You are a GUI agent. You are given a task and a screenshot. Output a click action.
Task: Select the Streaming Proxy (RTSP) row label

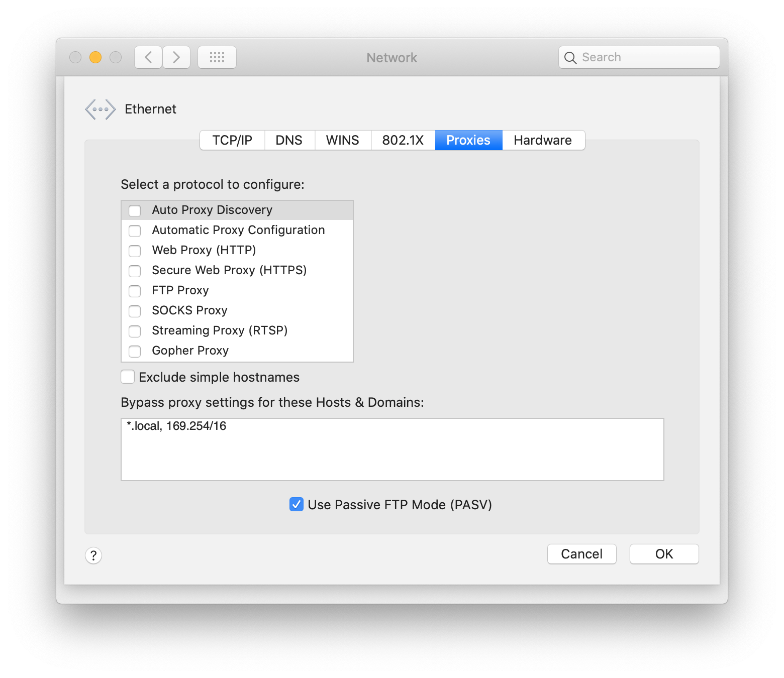point(220,330)
